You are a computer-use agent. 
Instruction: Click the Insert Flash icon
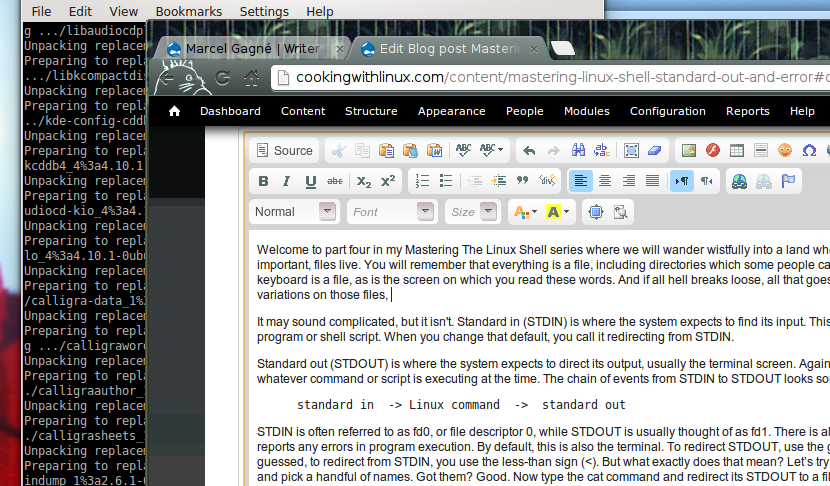(712, 151)
